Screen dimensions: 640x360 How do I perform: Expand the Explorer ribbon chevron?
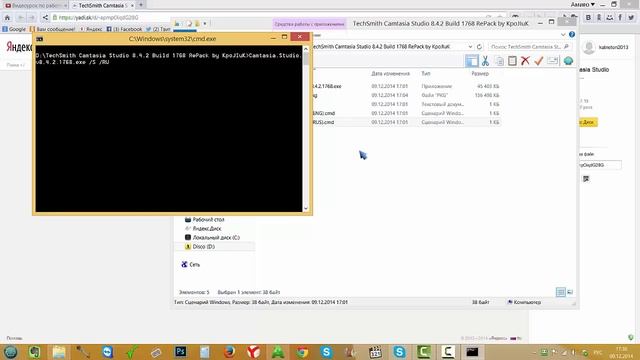563,35
